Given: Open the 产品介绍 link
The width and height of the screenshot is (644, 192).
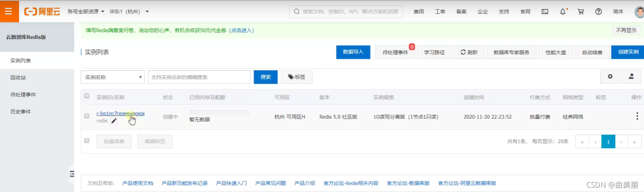Looking at the screenshot, I should [305, 183].
